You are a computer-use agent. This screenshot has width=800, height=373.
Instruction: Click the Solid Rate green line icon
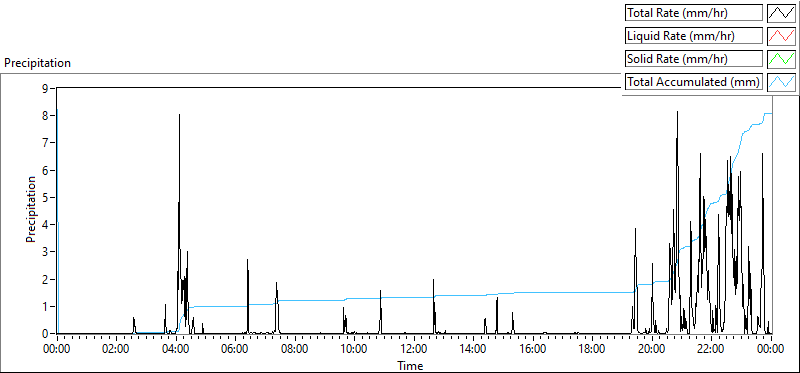[x=781, y=59]
